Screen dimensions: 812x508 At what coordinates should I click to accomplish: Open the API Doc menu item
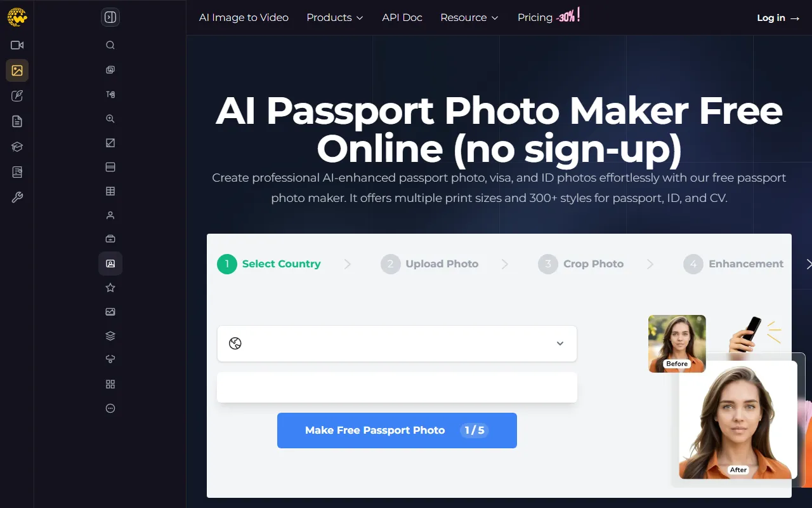click(402, 18)
